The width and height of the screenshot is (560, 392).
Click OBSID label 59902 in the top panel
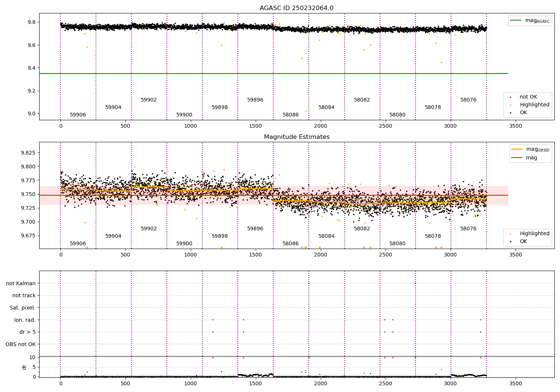tap(149, 100)
